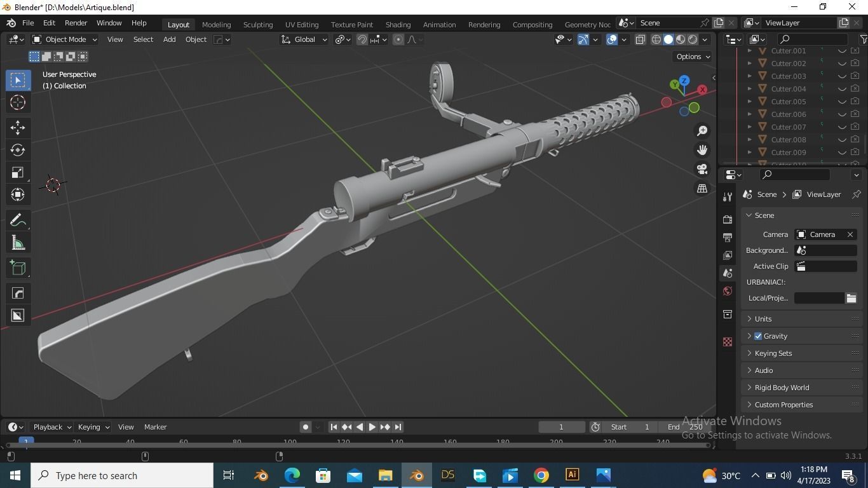
Task: Toggle viewport overlays button
Action: point(612,39)
